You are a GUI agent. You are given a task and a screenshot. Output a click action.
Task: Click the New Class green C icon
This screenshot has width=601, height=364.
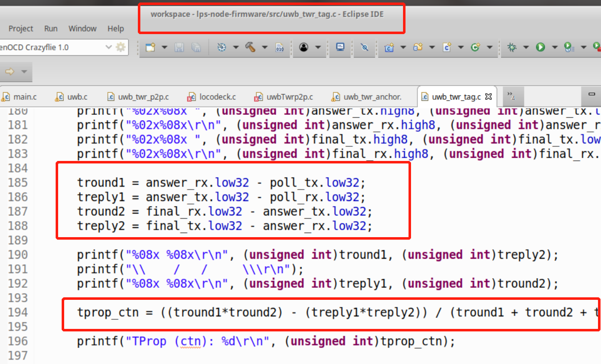pyautogui.click(x=475, y=47)
